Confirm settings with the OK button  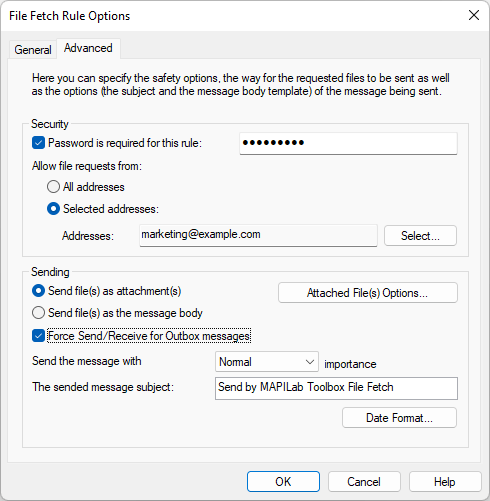pos(283,482)
